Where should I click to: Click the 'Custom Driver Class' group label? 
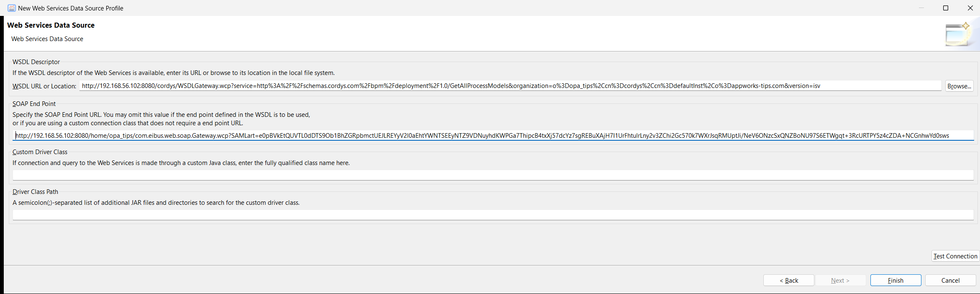(40, 152)
